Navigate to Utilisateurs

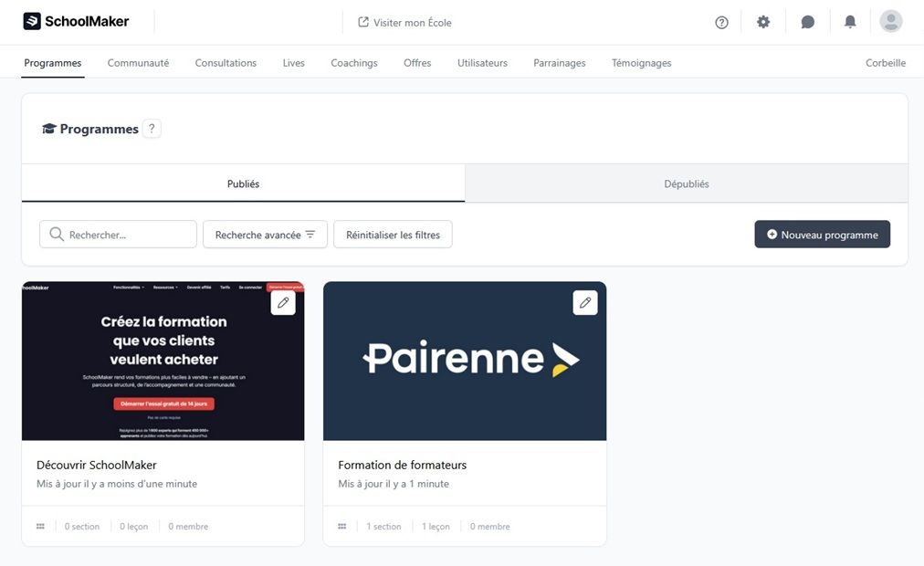coord(481,62)
